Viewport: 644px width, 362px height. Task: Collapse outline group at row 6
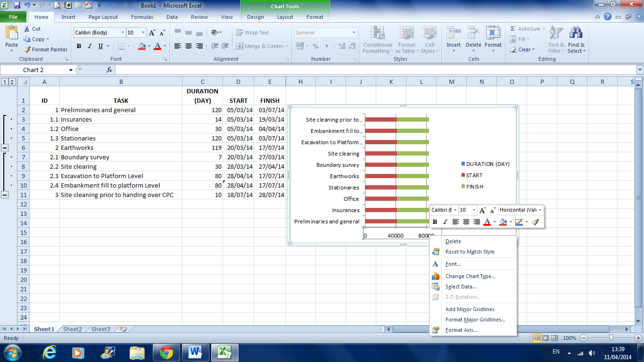(x=5, y=148)
